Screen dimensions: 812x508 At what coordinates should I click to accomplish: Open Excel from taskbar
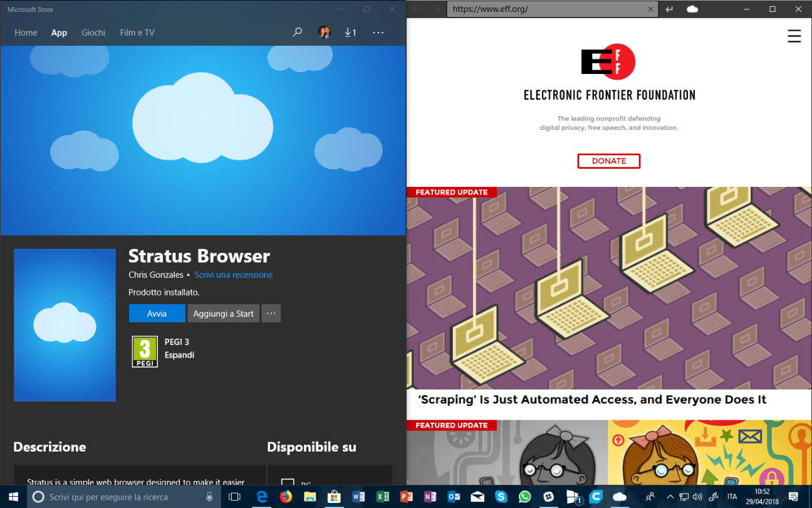[x=382, y=497]
